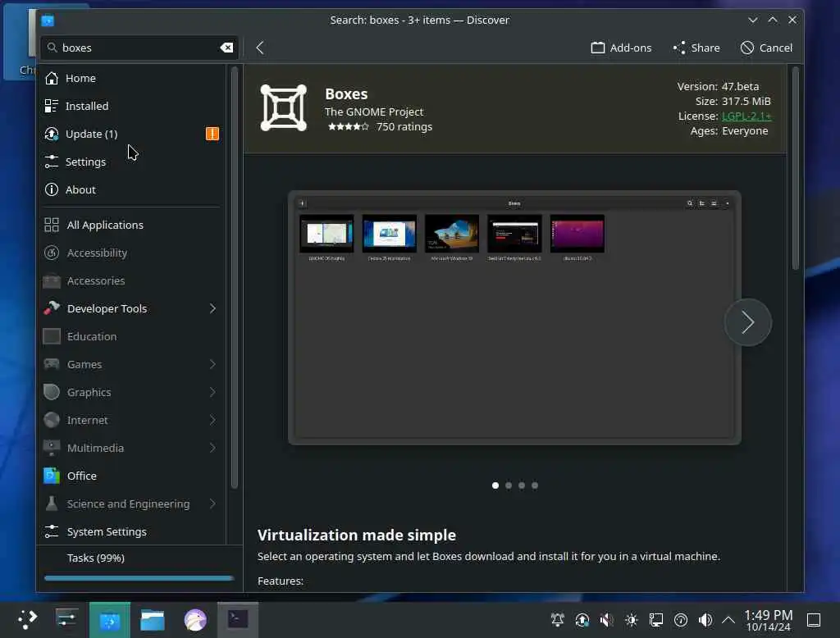Launch the web browser from taskbar

[195, 620]
